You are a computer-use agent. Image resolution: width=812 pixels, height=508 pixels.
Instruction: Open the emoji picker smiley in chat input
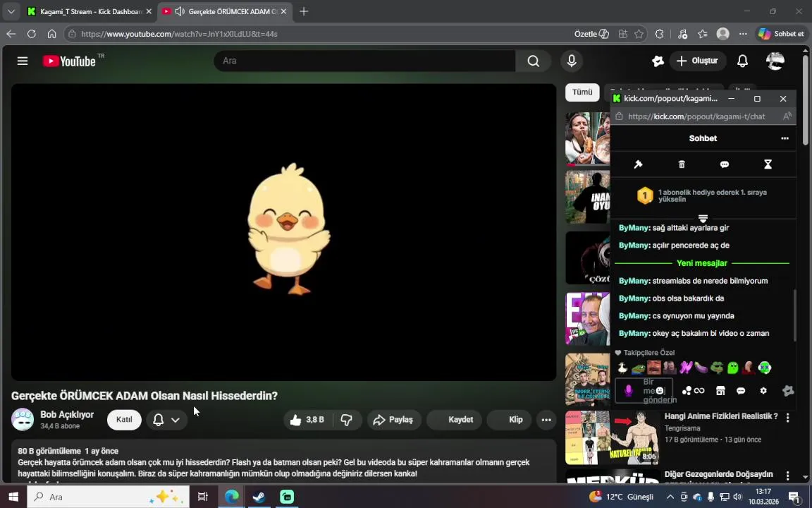click(660, 391)
